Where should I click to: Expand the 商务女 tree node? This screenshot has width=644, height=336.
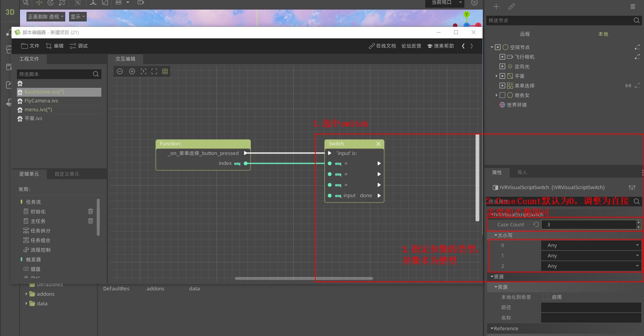click(x=496, y=95)
